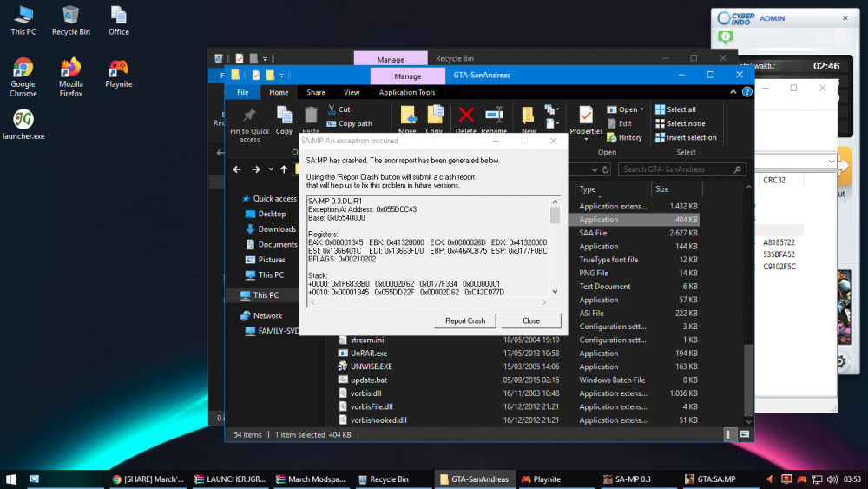Open quick access toolbar customize dropdown
Screen dimensions: 868x489
point(282,76)
